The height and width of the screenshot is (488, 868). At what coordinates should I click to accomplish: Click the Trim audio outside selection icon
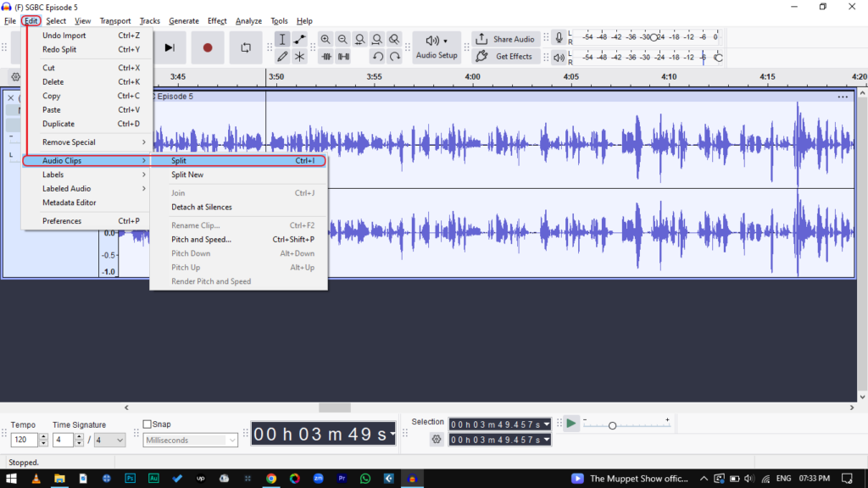(325, 57)
